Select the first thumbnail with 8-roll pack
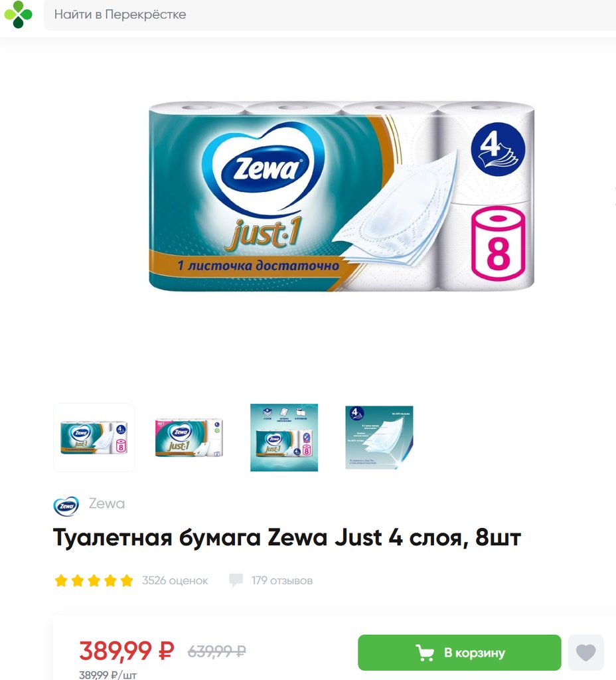This screenshot has height=680, width=616. click(94, 438)
